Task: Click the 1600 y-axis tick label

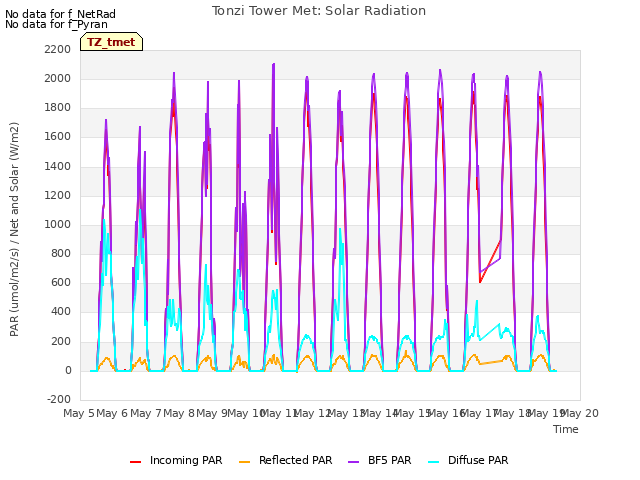Action: [x=58, y=137]
